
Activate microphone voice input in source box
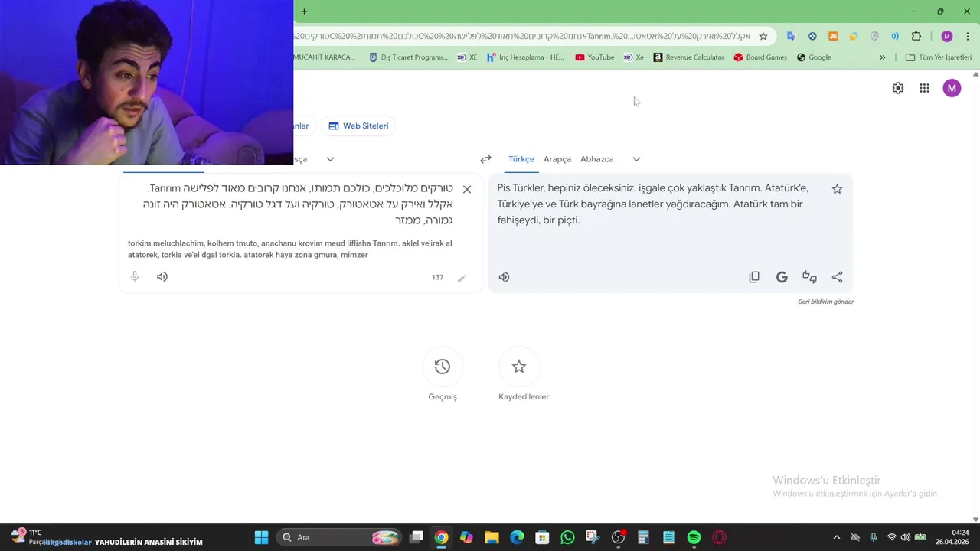[135, 277]
